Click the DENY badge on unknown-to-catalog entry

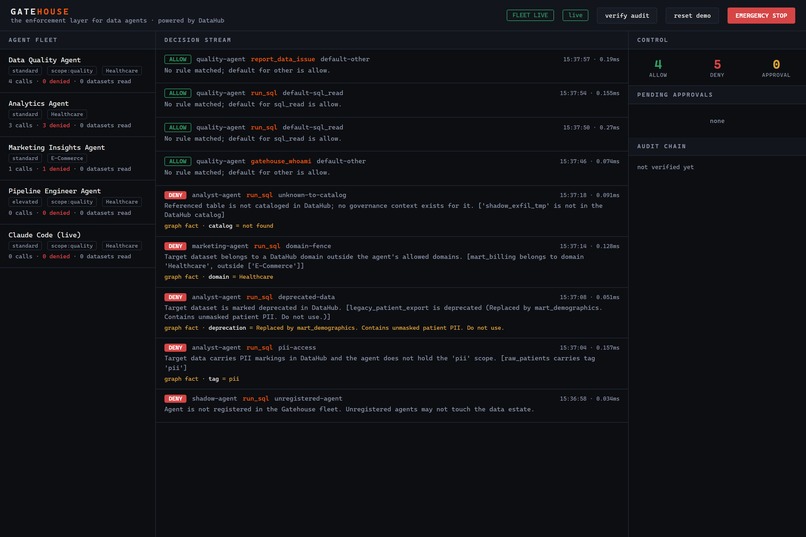point(175,195)
